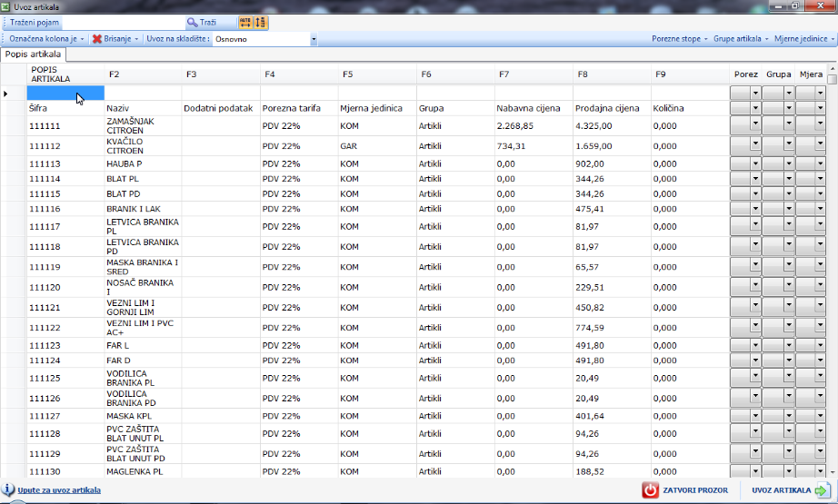Select Šifra cell 111113
This screenshot has height=504, width=838.
(x=65, y=163)
